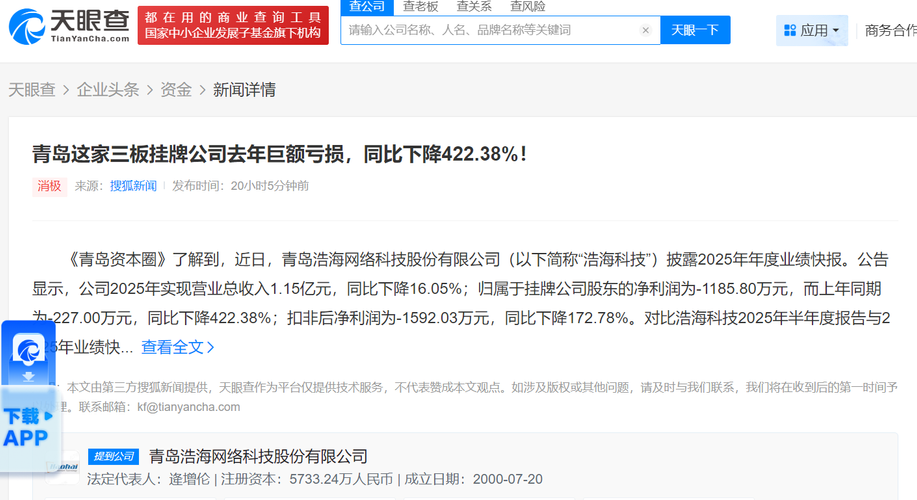Clear the search box with the X icon
917x500 pixels.
pos(645,30)
